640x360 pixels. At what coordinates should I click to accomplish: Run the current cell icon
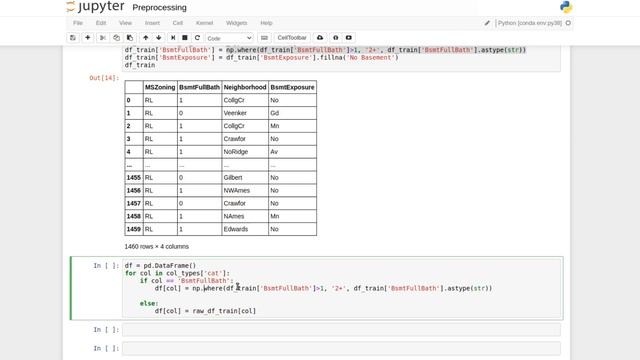(x=173, y=38)
